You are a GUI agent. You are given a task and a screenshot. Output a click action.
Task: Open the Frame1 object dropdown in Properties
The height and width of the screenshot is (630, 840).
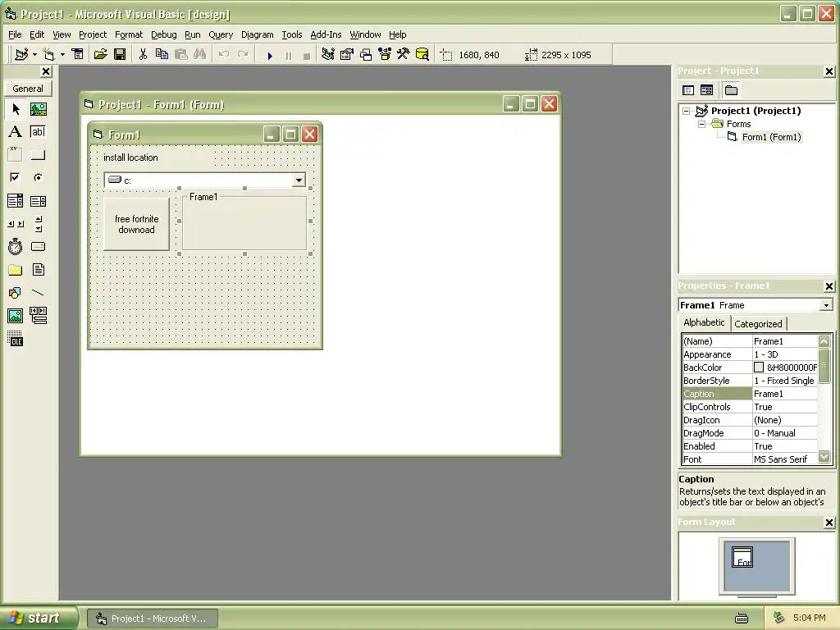[827, 305]
